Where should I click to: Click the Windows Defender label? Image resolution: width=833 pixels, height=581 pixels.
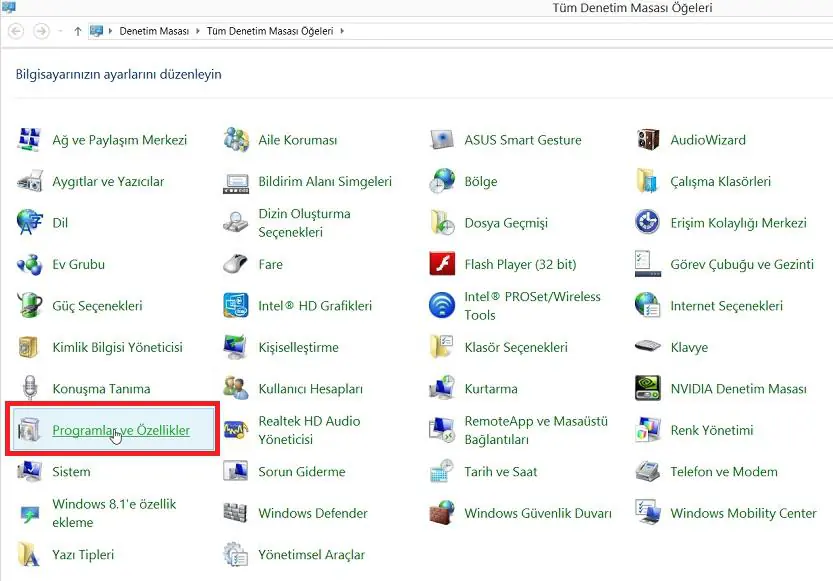[x=312, y=513]
